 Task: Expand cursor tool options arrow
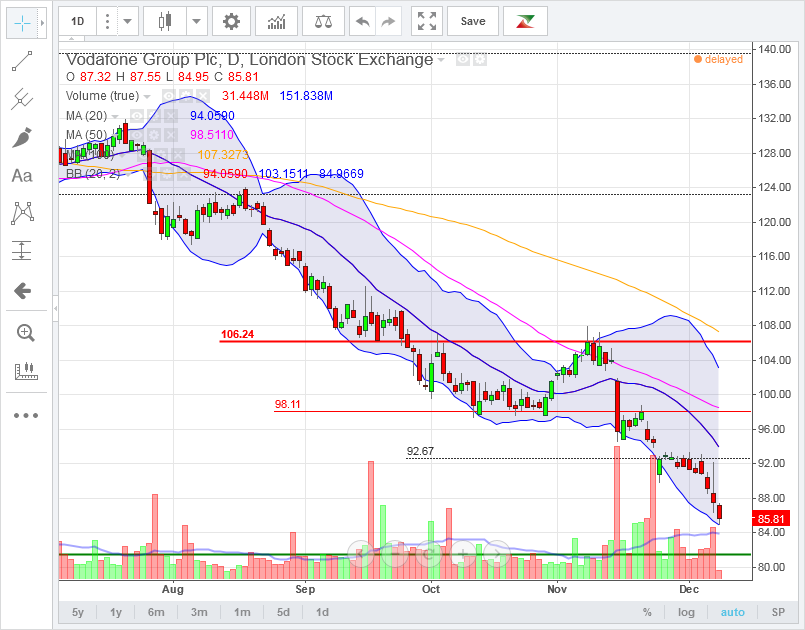pyautogui.click(x=43, y=23)
